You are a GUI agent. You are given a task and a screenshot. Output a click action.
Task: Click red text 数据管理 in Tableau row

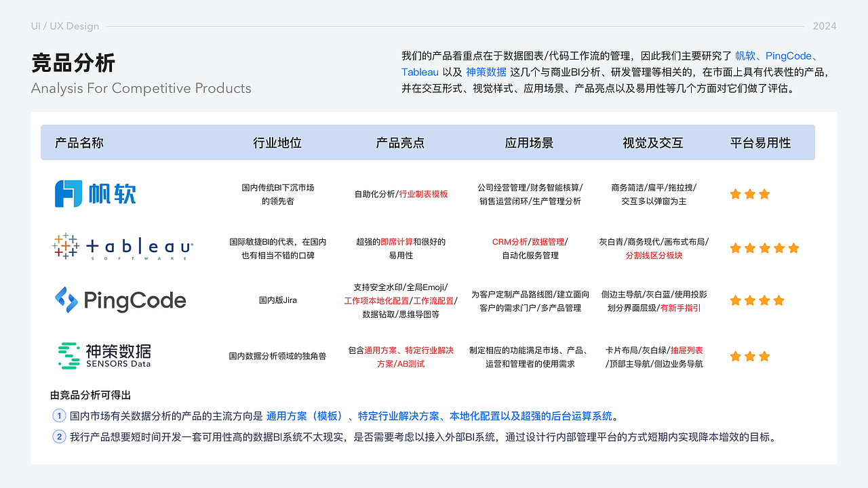click(548, 242)
